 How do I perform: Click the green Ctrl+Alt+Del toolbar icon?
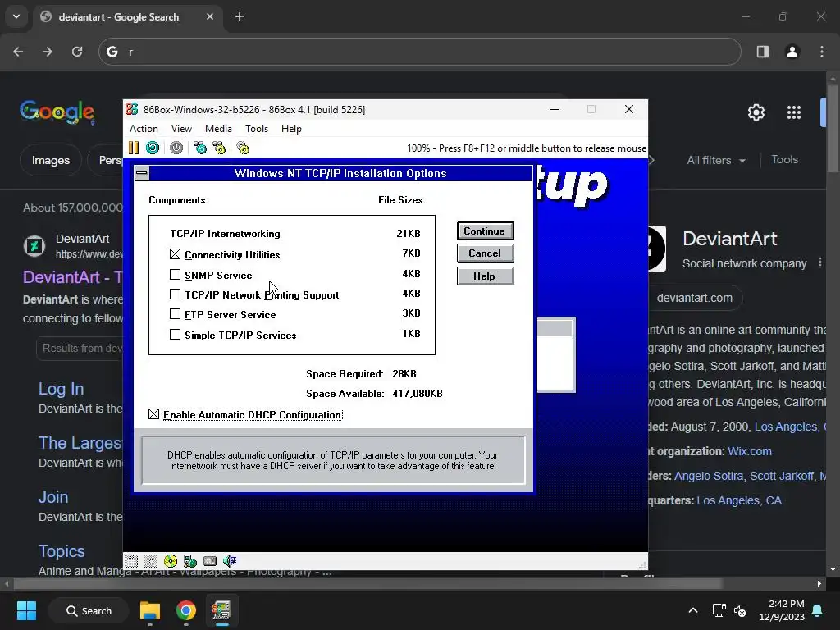(200, 148)
